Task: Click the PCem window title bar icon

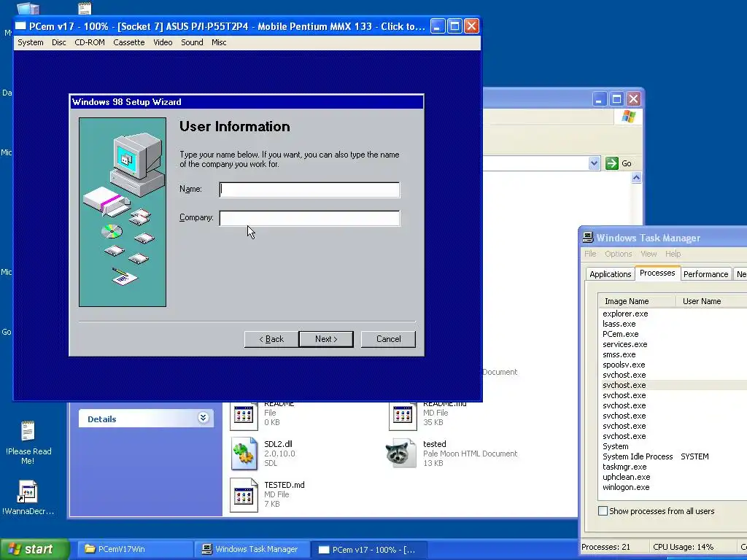Action: [20, 26]
